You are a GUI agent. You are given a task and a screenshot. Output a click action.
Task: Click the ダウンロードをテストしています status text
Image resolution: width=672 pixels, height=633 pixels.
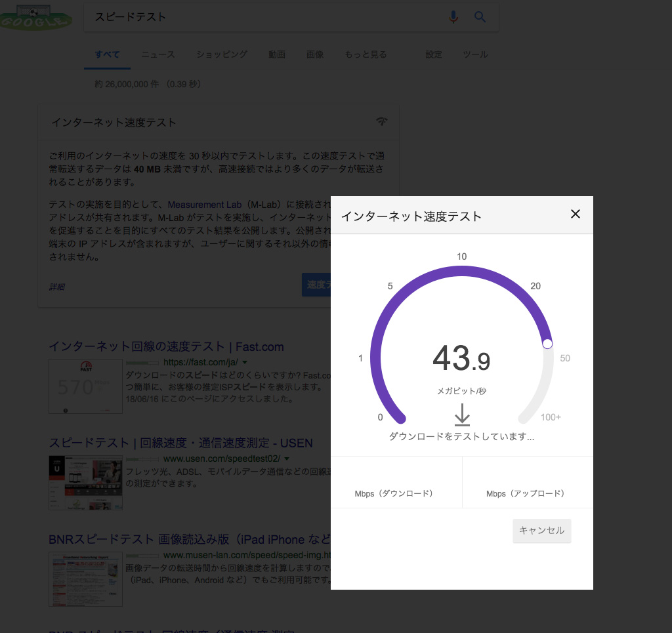pos(461,437)
